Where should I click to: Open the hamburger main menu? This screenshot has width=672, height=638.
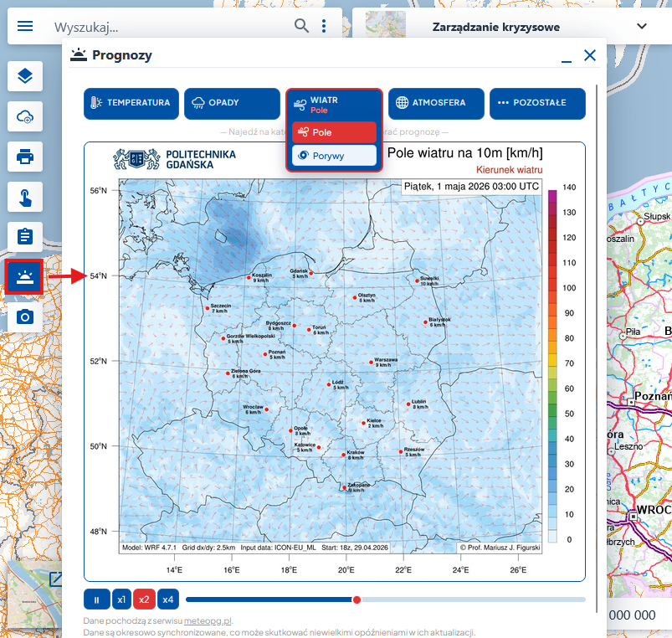[x=25, y=26]
